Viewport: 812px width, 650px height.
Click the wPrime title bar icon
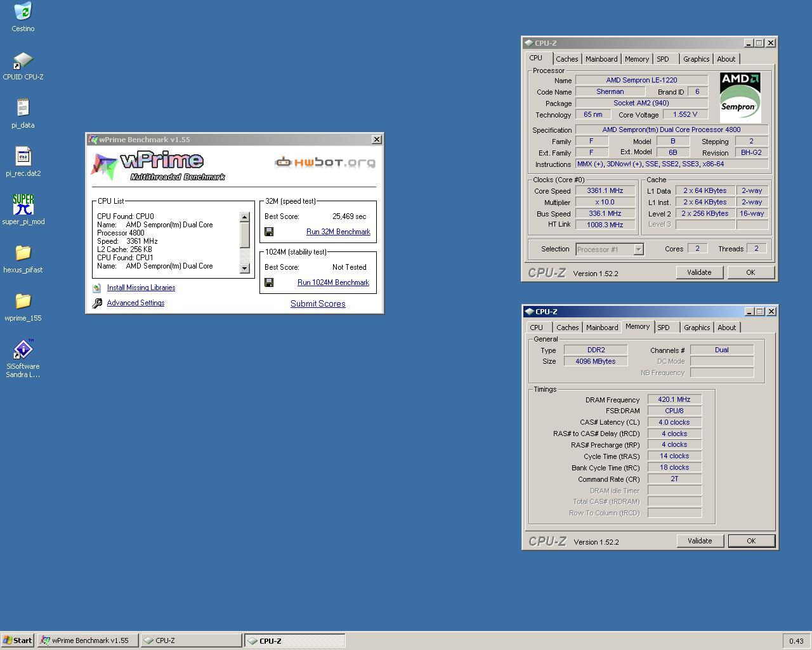coord(93,140)
